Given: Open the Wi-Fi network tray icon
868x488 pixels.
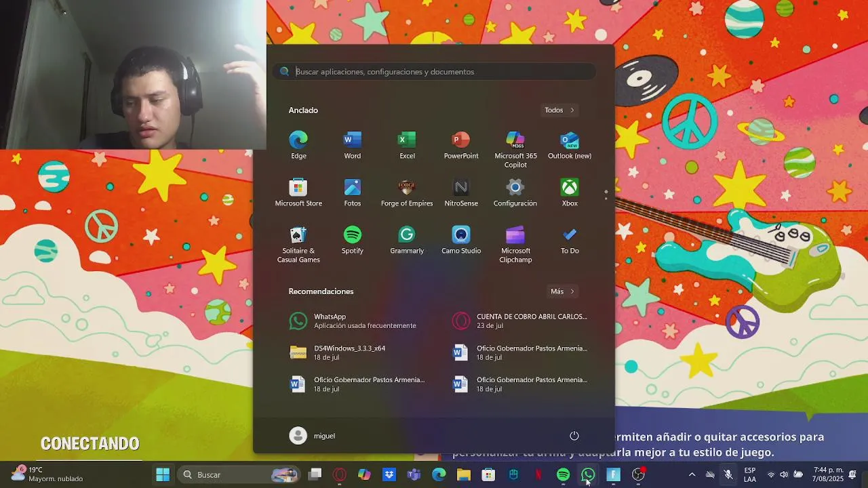Looking at the screenshot, I should pyautogui.click(x=770, y=474).
